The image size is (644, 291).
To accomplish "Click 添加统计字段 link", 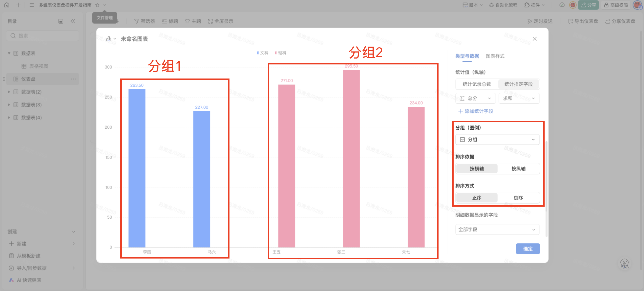I will 476,111.
